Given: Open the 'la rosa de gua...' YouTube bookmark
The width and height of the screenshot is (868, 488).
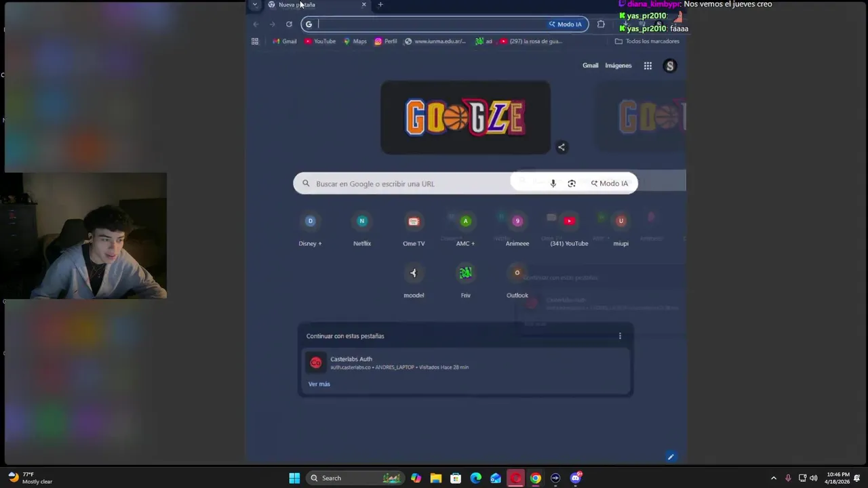Looking at the screenshot, I should (x=531, y=41).
